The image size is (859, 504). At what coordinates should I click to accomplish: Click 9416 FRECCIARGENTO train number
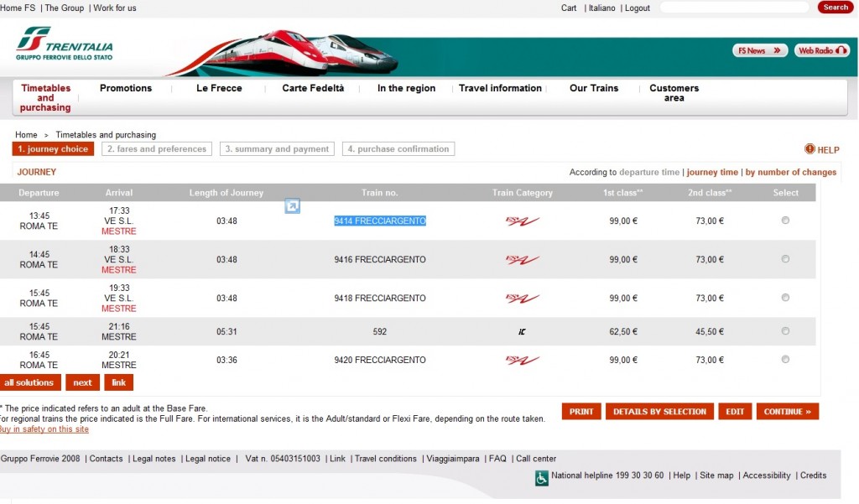click(380, 260)
